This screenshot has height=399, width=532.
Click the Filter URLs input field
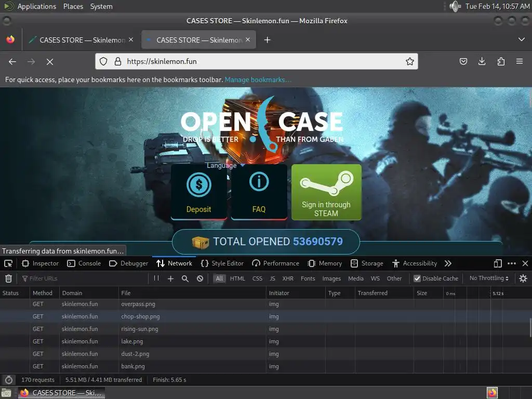pyautogui.click(x=84, y=278)
